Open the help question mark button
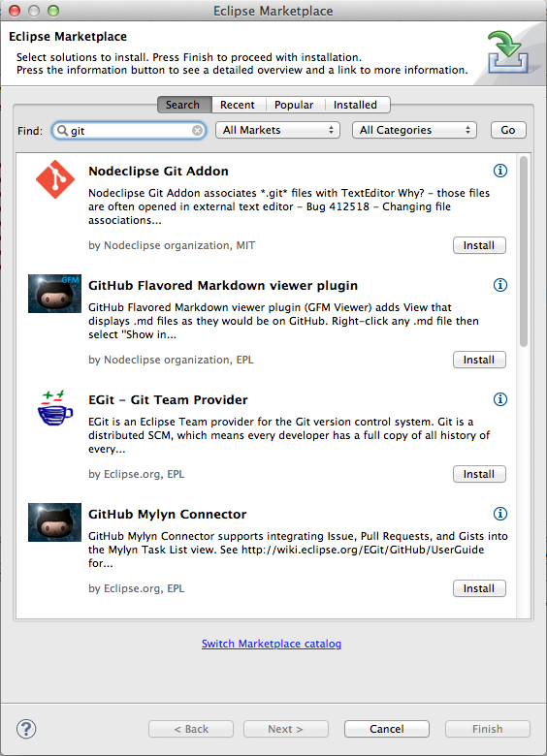The image size is (547, 756). 26,729
